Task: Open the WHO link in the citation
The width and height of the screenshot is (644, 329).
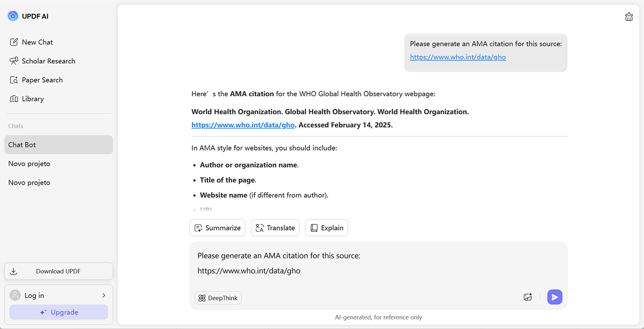Action: pyautogui.click(x=243, y=125)
